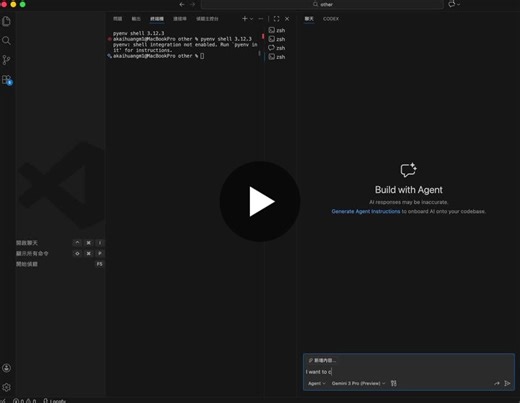Close the terminal panel
The image size is (520, 403).
coord(287,19)
